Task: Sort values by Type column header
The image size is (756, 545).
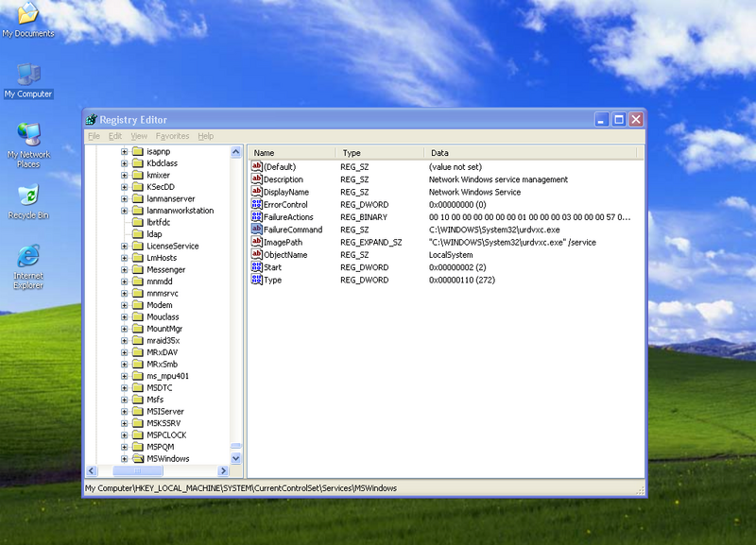Action: tap(381, 153)
